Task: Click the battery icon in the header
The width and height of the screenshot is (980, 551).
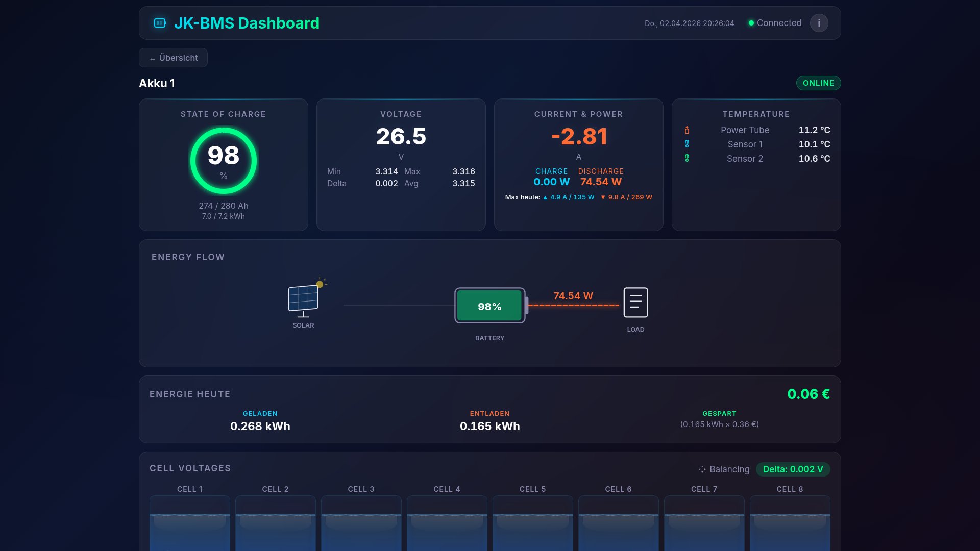Action: tap(159, 22)
